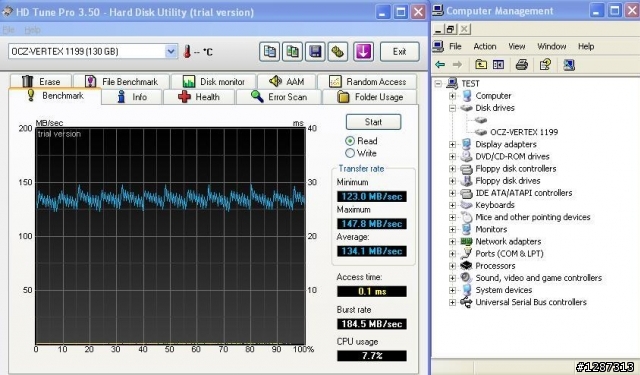
Task: Select the Benchmark tab
Action: 55,96
